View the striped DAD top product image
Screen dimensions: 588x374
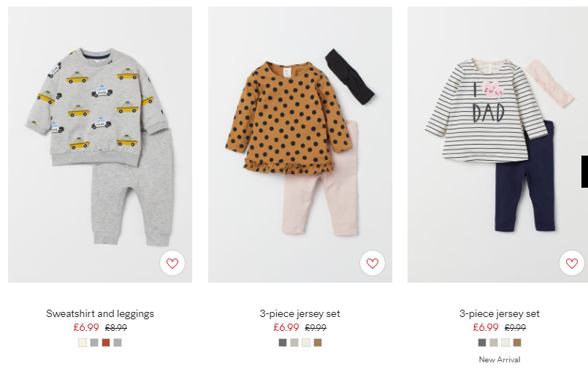[x=497, y=145]
